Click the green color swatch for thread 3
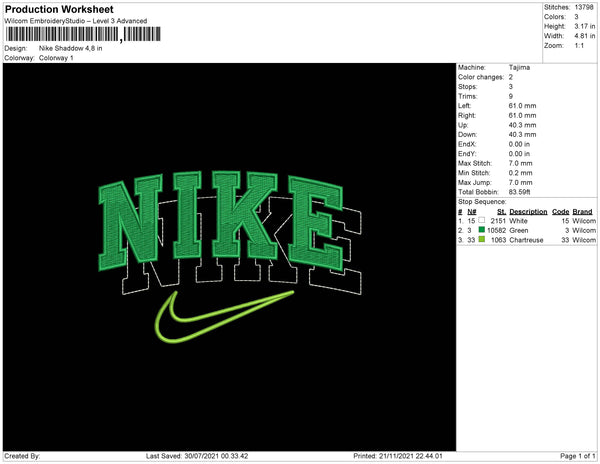This screenshot has width=600, height=464. [x=482, y=230]
